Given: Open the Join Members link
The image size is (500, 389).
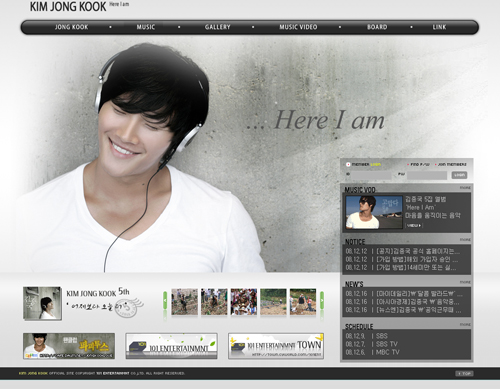Looking at the screenshot, I should [x=452, y=165].
